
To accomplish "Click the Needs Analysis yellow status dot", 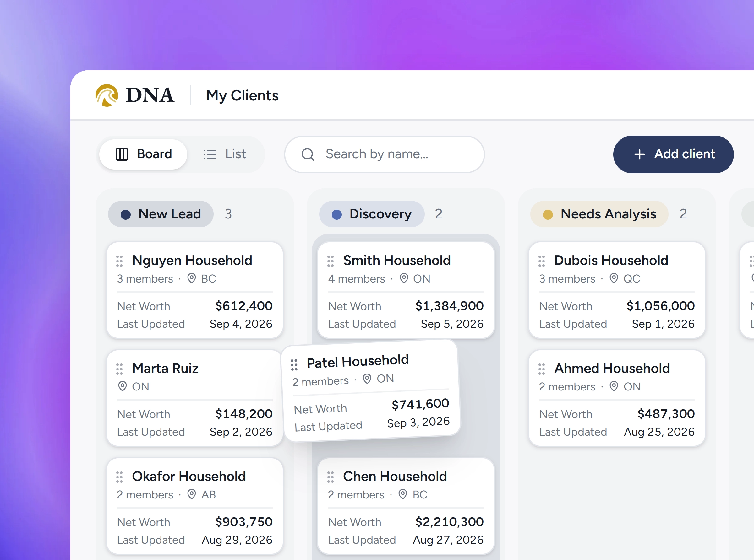I will [548, 215].
